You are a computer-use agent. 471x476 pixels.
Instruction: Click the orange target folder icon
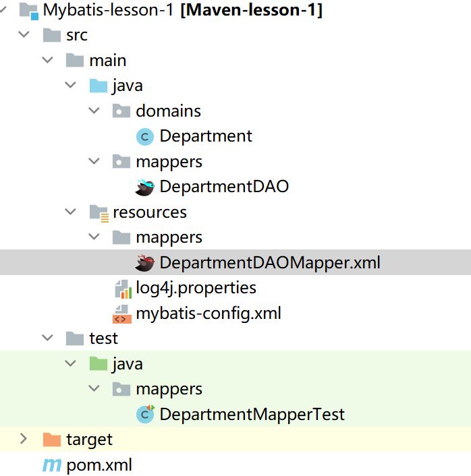click(x=52, y=440)
